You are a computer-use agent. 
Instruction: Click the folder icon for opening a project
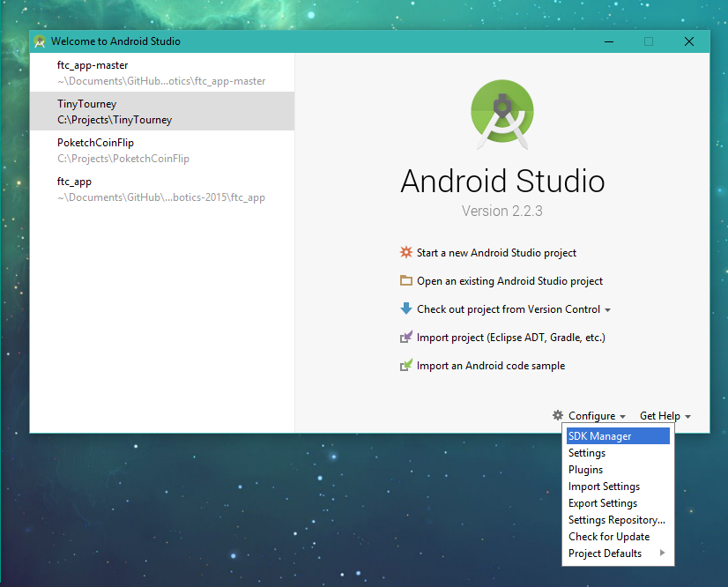pos(405,280)
